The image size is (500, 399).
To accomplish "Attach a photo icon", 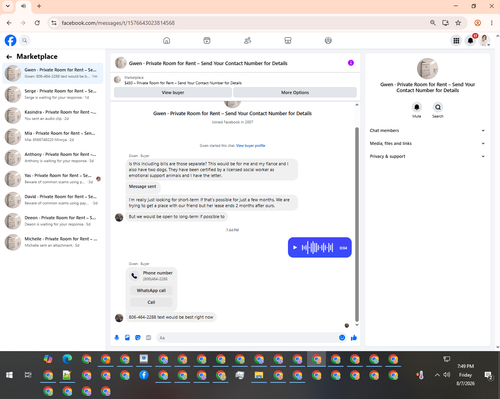I will coord(127,338).
